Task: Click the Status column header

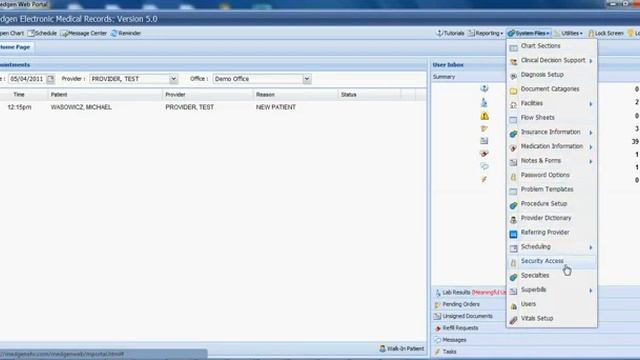Action: tap(369, 95)
